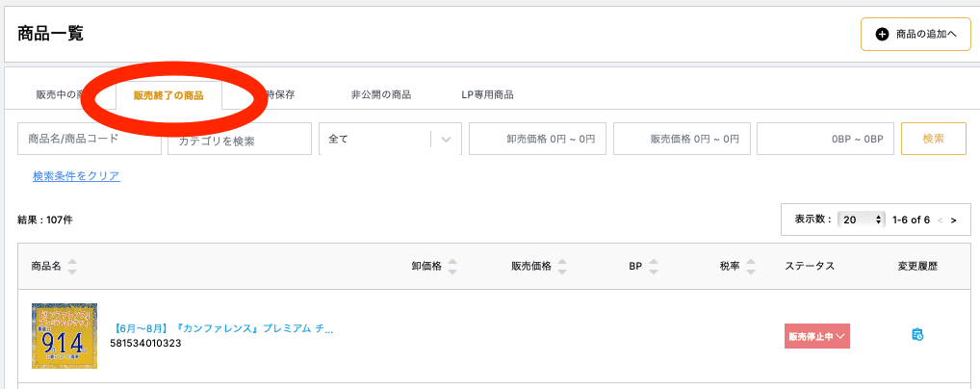The height and width of the screenshot is (389, 980).
Task: Go to previous page arrow
Action: [x=941, y=220]
